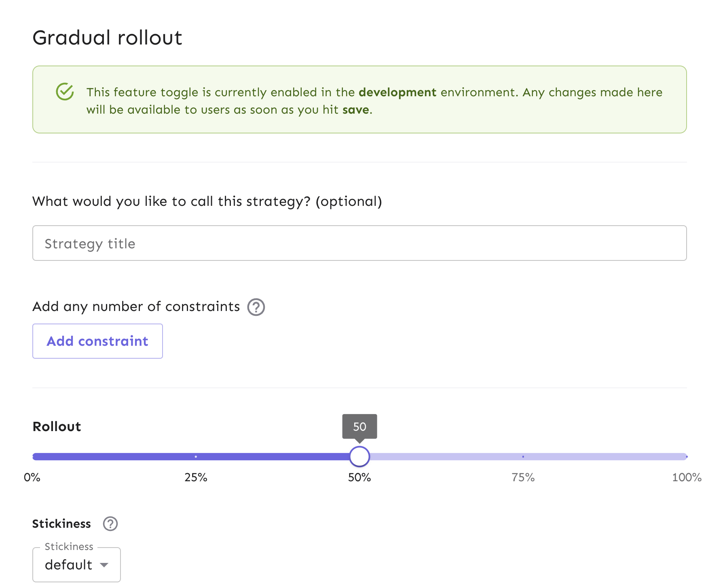Screen dimensions: 706x588
Task: Expand the Stickiness selection options
Action: click(76, 565)
